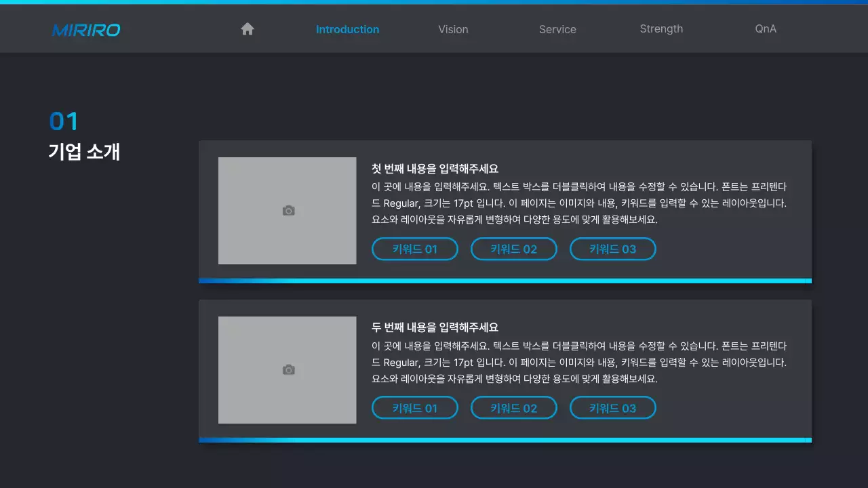
Task: Click the 키워드 01 button in the first card
Action: tap(414, 249)
